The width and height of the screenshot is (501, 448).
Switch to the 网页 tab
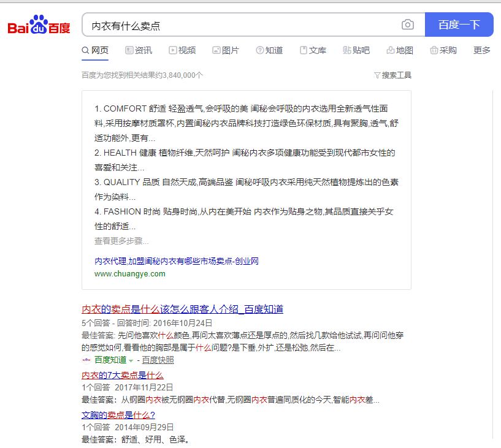pos(95,50)
